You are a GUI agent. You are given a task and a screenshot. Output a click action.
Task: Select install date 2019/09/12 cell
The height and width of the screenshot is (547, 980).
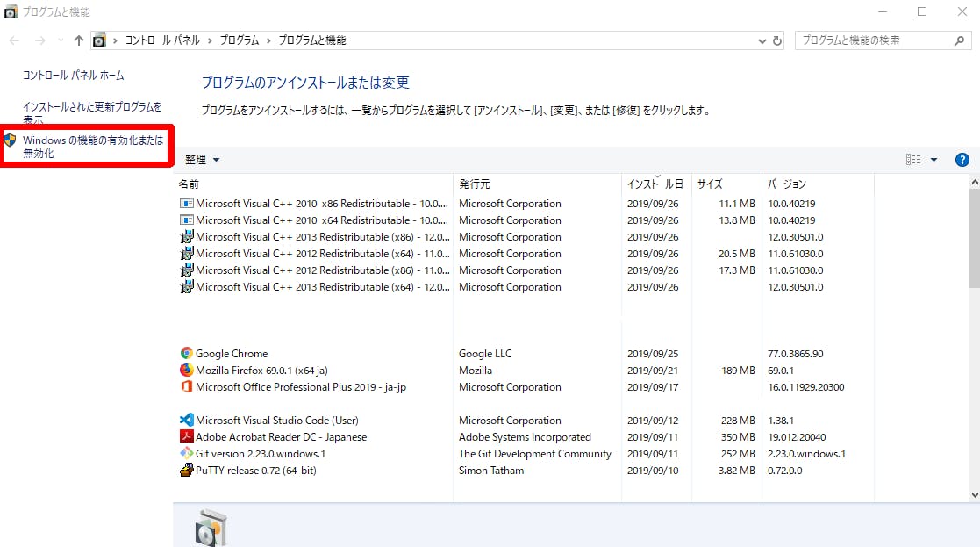click(x=653, y=420)
